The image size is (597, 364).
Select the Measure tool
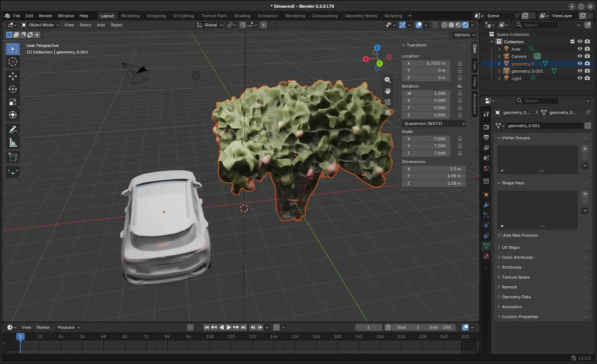tap(13, 143)
